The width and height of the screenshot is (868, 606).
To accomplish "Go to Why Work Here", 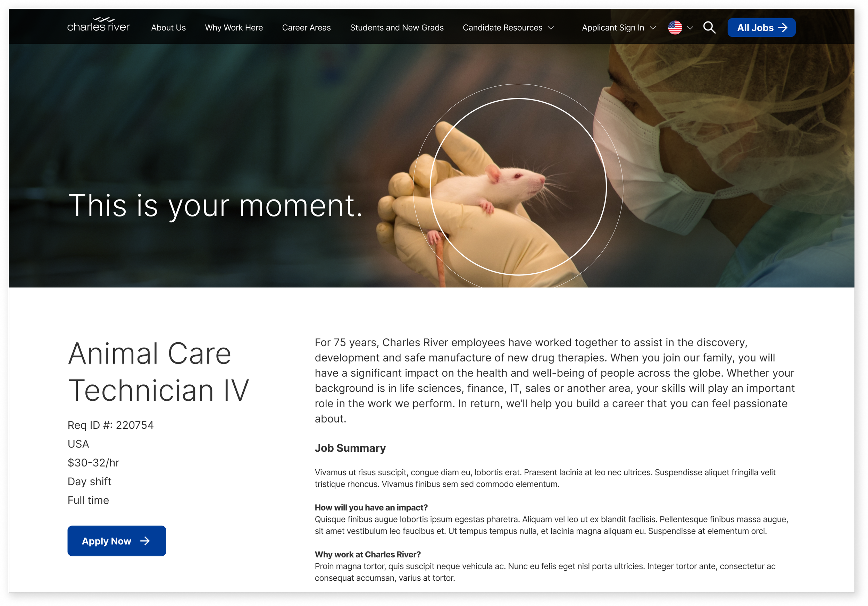I will point(234,28).
